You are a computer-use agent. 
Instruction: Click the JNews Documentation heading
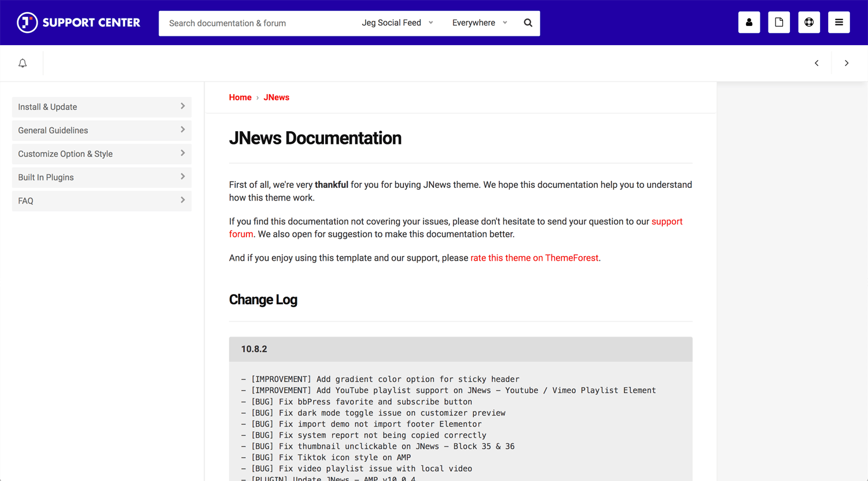pos(315,138)
